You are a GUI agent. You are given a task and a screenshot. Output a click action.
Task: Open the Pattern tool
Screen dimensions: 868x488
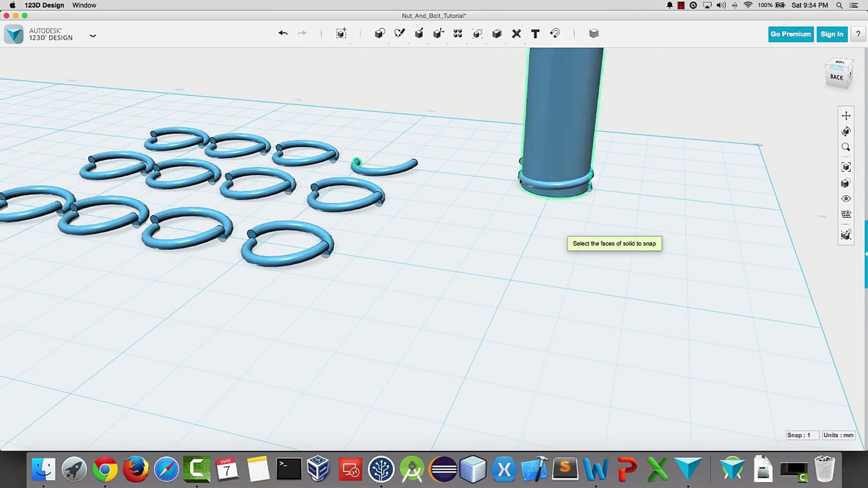tap(458, 33)
